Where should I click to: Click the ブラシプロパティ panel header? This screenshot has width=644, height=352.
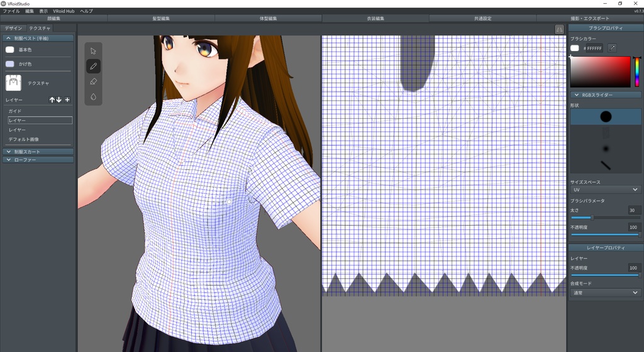[x=606, y=28]
